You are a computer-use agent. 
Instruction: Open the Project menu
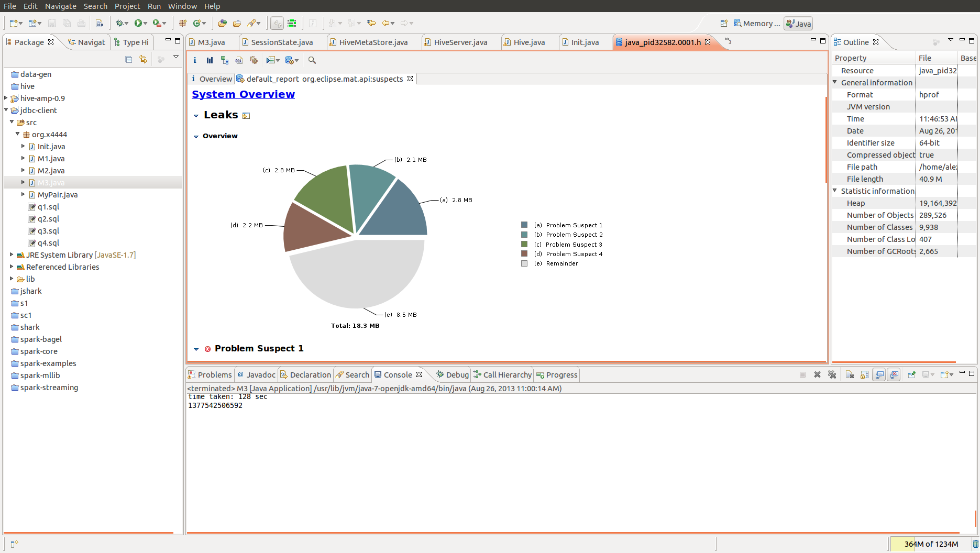tap(127, 6)
